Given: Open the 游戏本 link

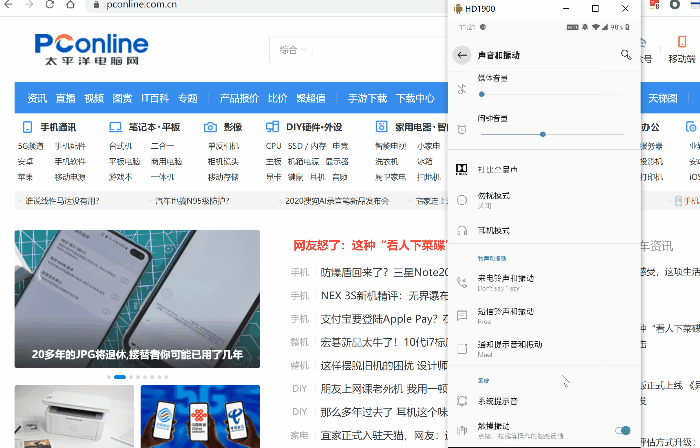Looking at the screenshot, I should click(x=121, y=177).
